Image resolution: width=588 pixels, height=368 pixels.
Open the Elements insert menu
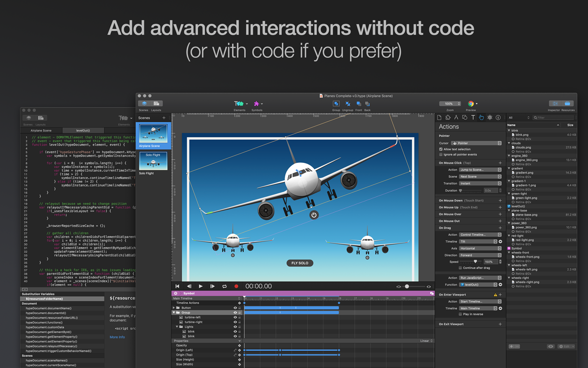point(241,104)
